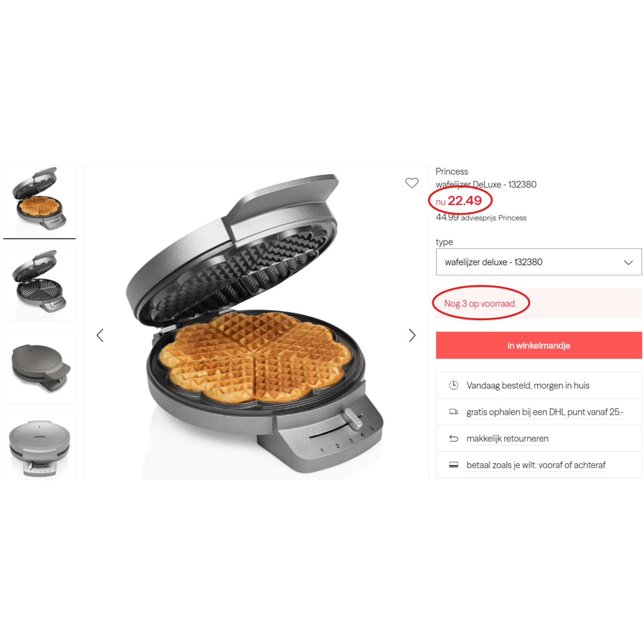The width and height of the screenshot is (644, 644).
Task: Select fourth thumbnail showing front view
Action: (39, 447)
